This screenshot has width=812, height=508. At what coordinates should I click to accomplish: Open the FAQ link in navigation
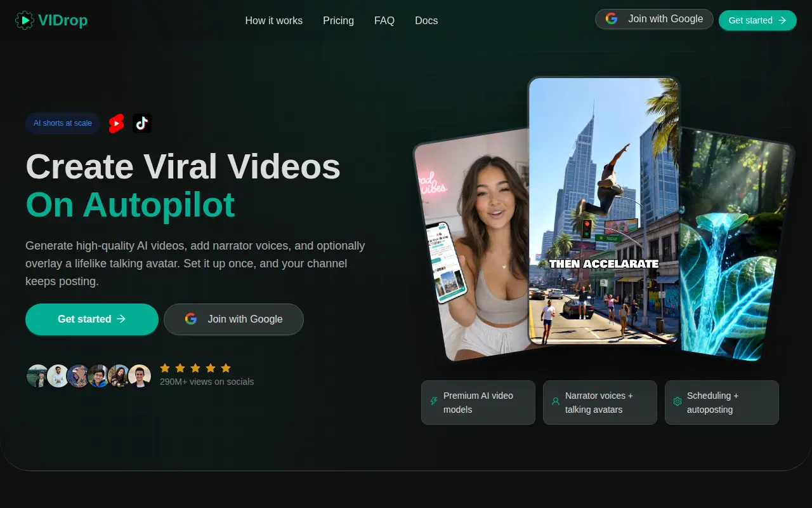(x=384, y=20)
